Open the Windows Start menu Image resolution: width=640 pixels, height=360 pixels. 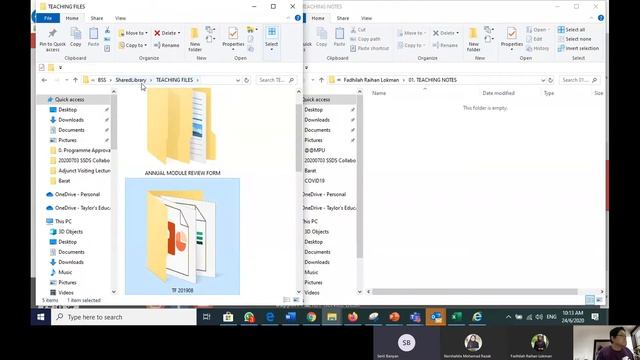pos(40,317)
